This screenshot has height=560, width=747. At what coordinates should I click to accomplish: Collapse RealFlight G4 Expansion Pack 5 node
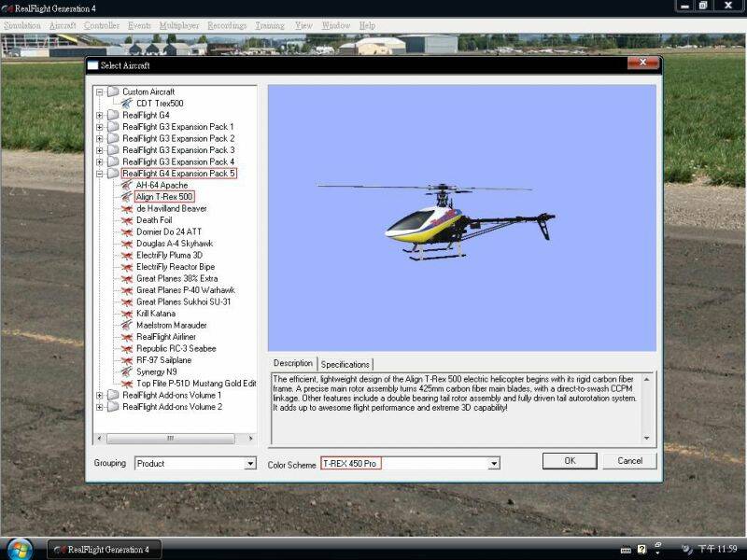point(100,174)
